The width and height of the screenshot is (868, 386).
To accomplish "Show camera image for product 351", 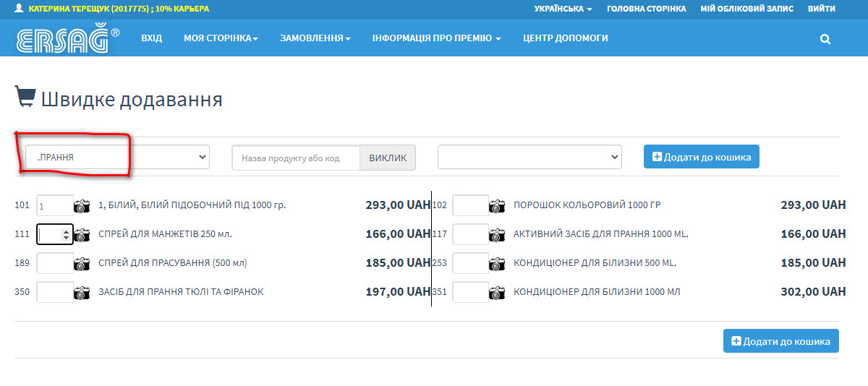I will click(x=497, y=293).
